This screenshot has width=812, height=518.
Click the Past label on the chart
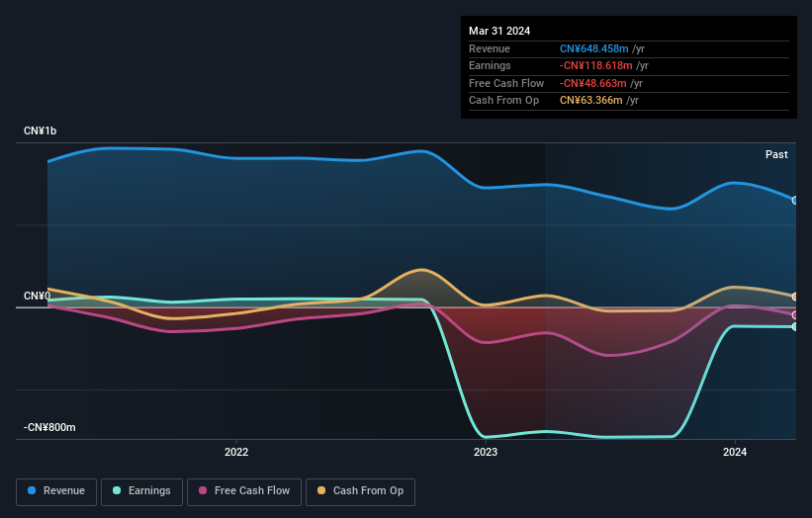(776, 154)
